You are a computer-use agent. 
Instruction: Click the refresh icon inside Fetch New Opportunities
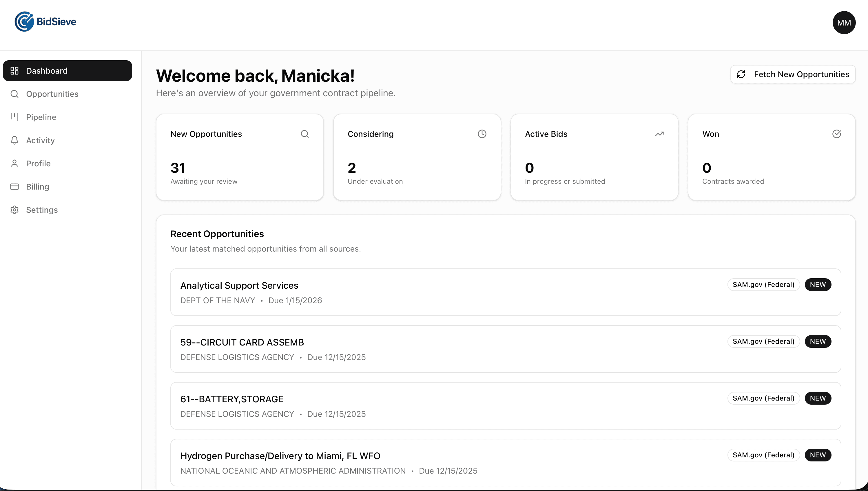point(741,74)
